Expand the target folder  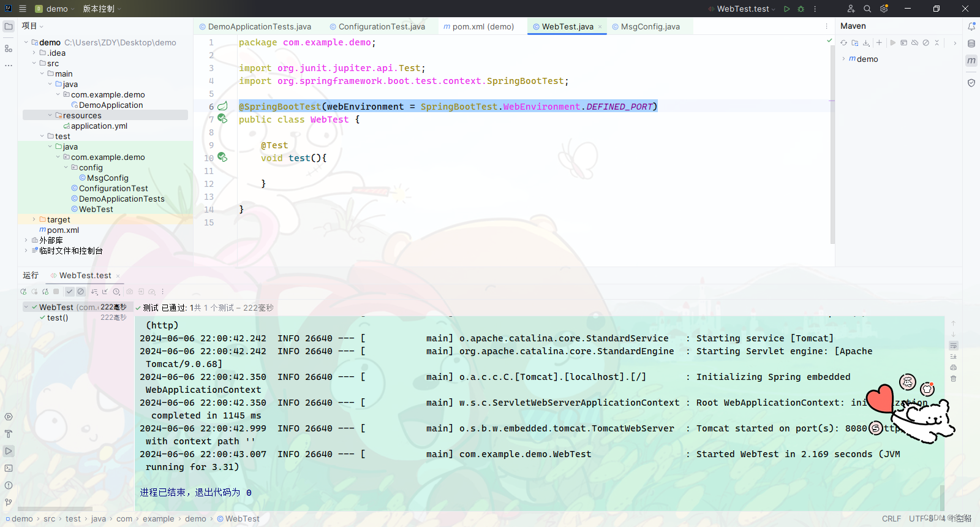coord(34,219)
